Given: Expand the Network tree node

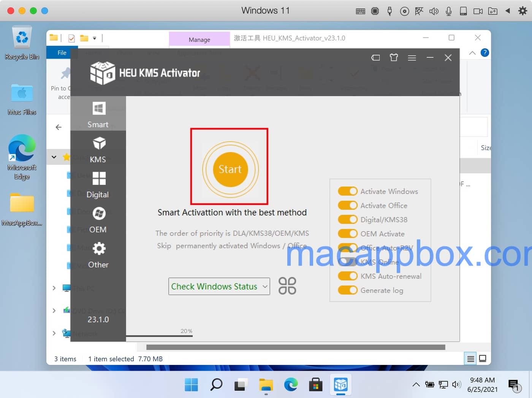Looking at the screenshot, I should [x=54, y=333].
